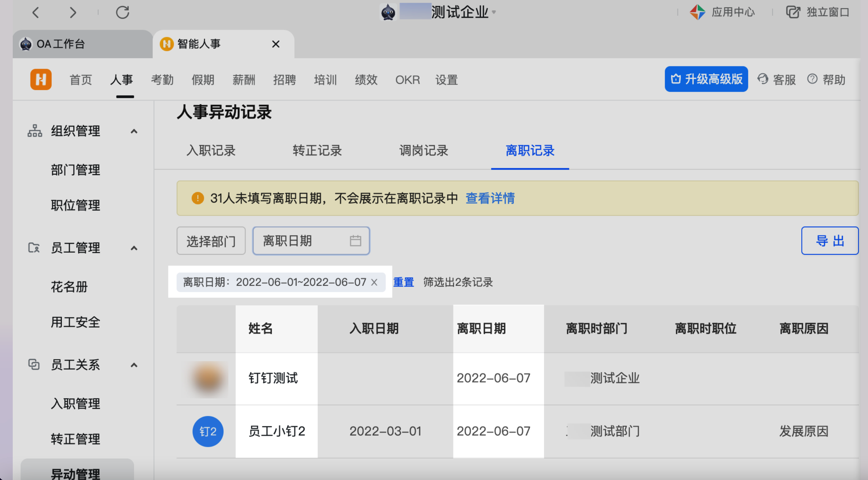Open 花名册 in the sidebar

(69, 287)
